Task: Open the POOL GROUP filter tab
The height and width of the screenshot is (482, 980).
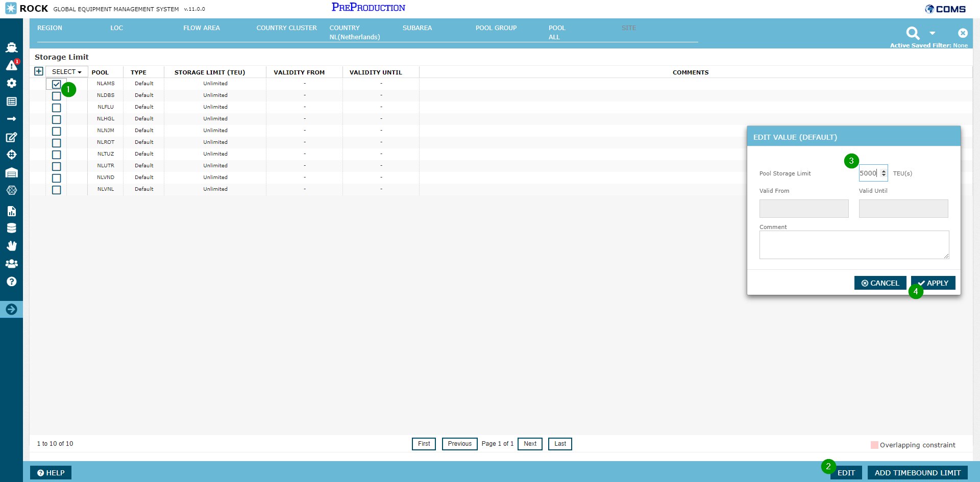Action: pos(496,28)
